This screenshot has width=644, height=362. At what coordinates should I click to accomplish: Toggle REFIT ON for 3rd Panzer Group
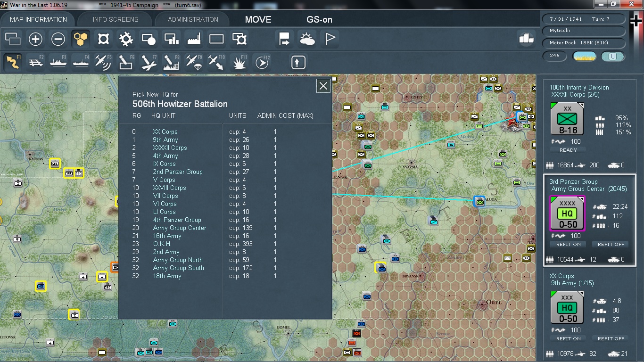(x=569, y=244)
